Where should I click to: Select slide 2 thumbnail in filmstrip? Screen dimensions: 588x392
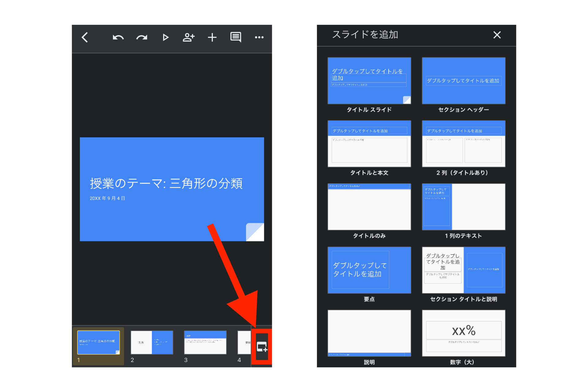click(152, 342)
